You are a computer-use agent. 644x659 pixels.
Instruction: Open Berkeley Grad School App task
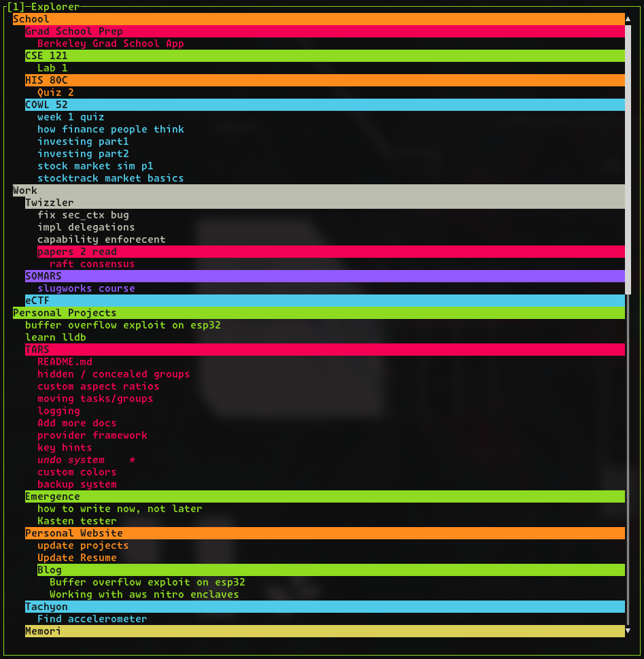pos(111,44)
